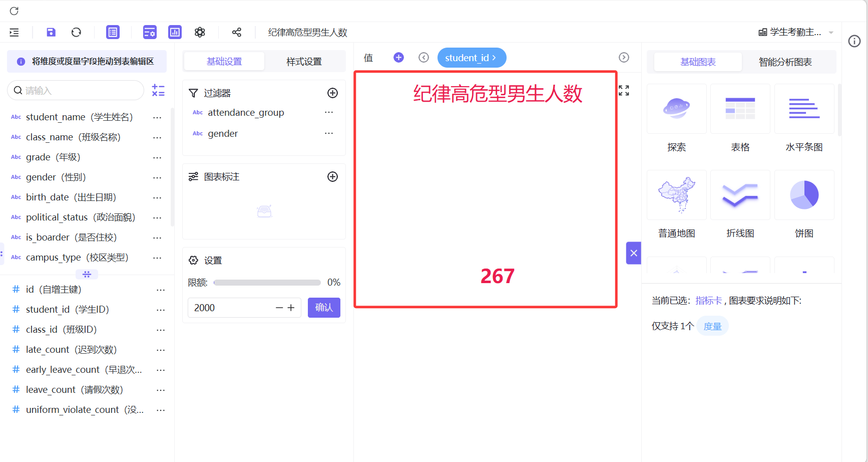Click the 指标卡 link
Viewport: 868px width, 462px height.
pos(708,301)
